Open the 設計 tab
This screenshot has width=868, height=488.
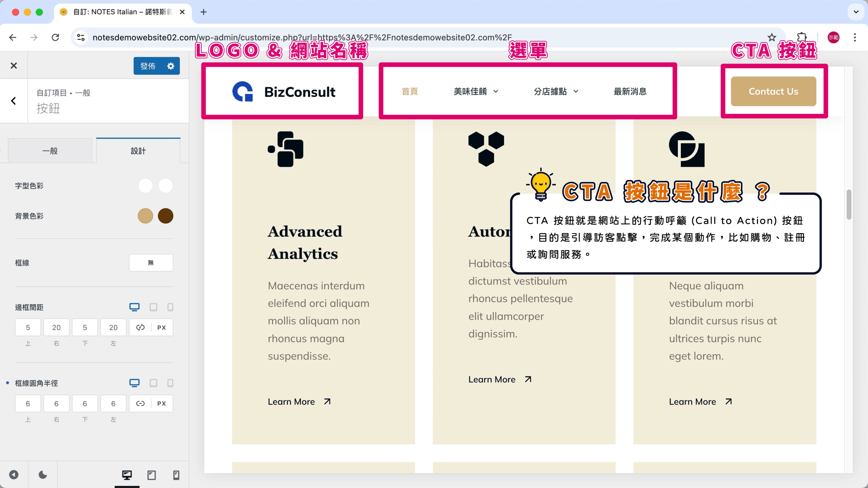(138, 151)
